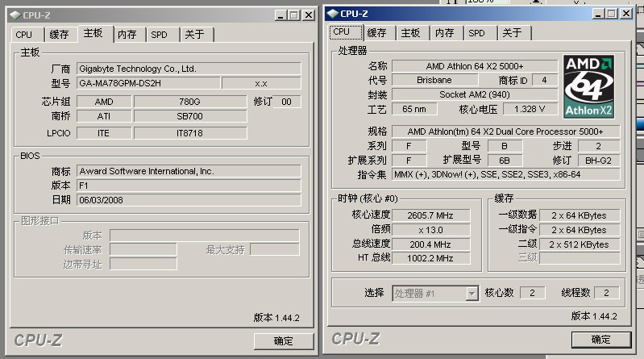Open SPD tab in right CPU-Z window
Viewport: 644px width, 359px height.
pyautogui.click(x=477, y=33)
